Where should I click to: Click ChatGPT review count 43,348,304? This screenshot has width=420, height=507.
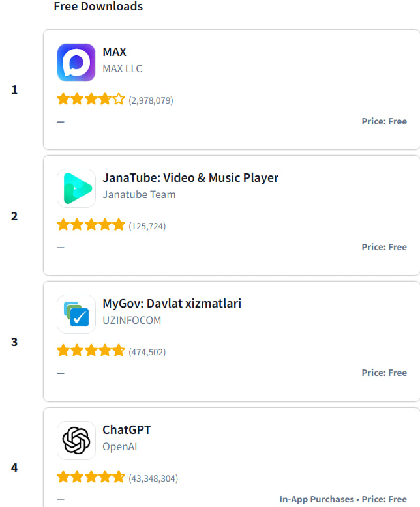pos(153,478)
